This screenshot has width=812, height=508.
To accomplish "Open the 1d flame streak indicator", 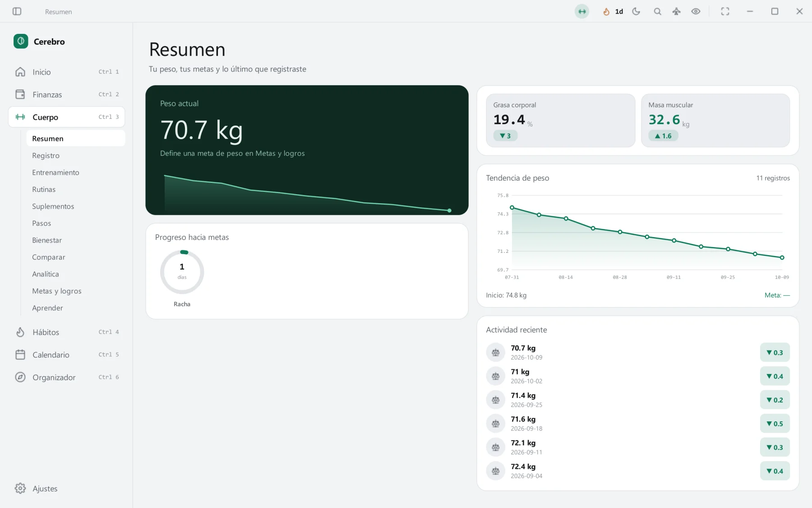I will click(613, 11).
